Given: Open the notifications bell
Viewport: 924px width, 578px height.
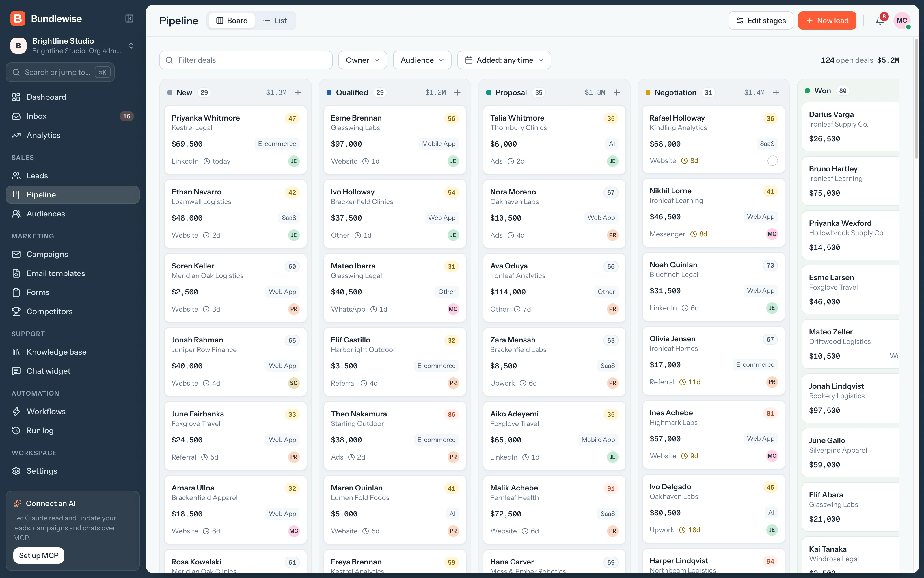Looking at the screenshot, I should pos(880,21).
